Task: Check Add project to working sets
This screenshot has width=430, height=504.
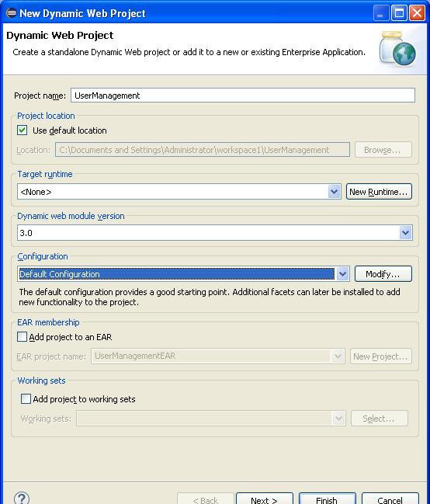Action: click(26, 399)
